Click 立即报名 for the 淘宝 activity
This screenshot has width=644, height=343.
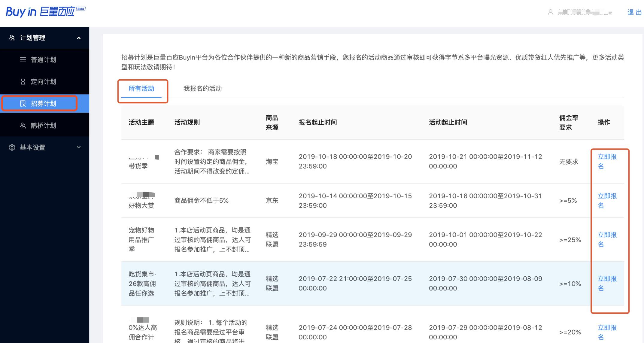607,161
